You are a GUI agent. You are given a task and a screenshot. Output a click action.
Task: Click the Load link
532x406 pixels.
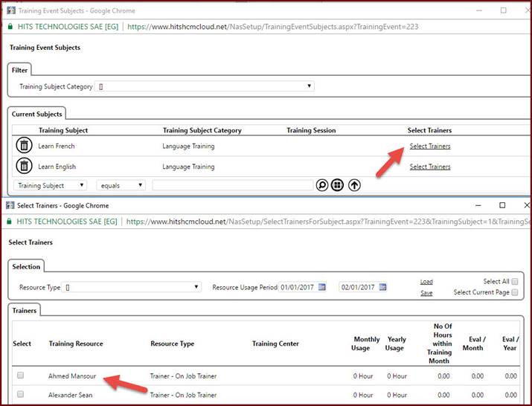tap(426, 282)
